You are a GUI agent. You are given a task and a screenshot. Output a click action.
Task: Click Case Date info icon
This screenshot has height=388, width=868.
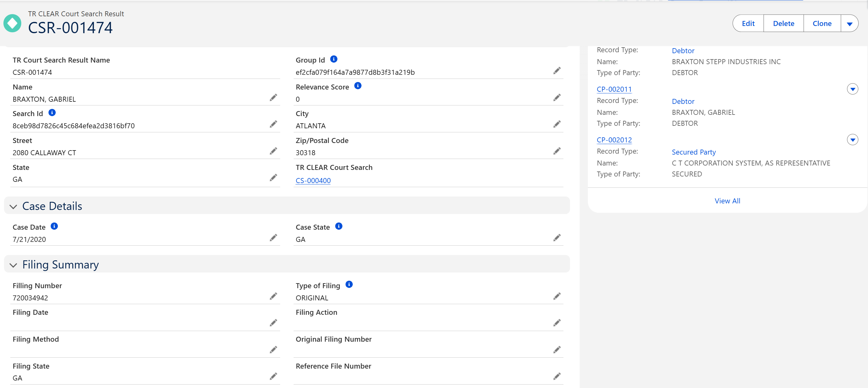tap(54, 226)
